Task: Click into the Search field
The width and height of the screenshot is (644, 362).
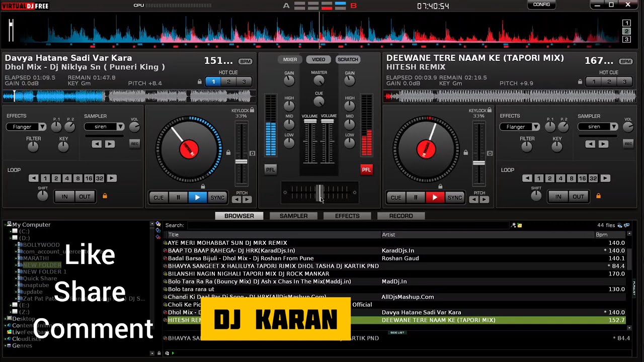Action: pos(348,225)
